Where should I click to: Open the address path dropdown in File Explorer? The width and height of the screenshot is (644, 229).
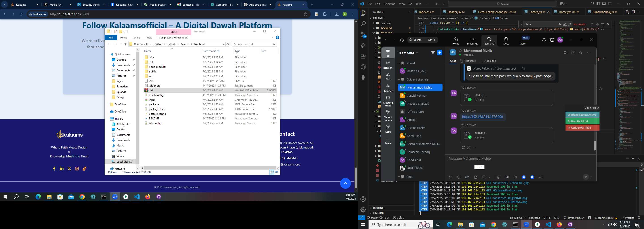(x=224, y=44)
